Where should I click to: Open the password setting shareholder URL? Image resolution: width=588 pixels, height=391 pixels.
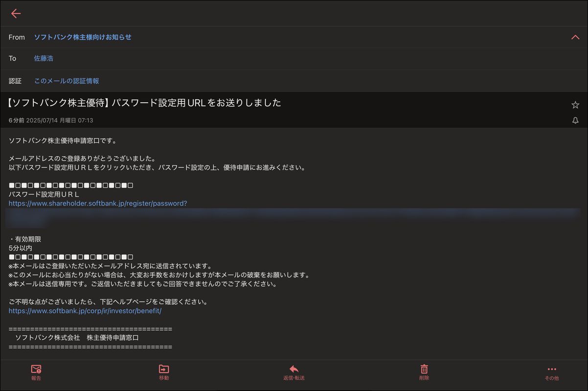(x=98, y=204)
